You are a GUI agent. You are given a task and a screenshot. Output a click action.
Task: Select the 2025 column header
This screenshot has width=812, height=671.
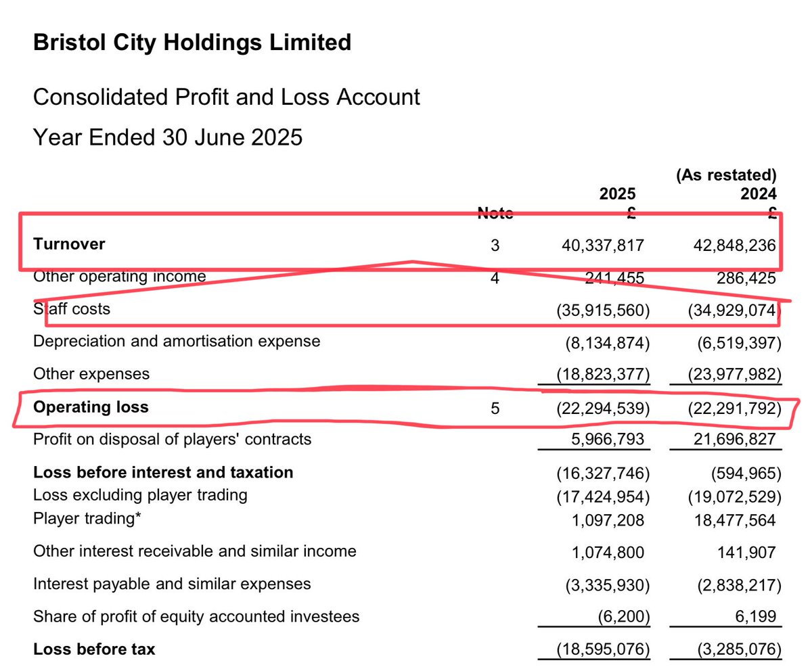tap(617, 193)
